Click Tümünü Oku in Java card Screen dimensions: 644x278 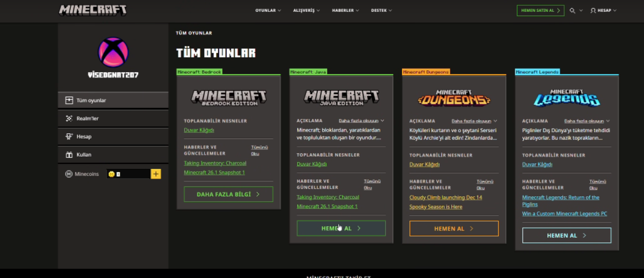372,184
